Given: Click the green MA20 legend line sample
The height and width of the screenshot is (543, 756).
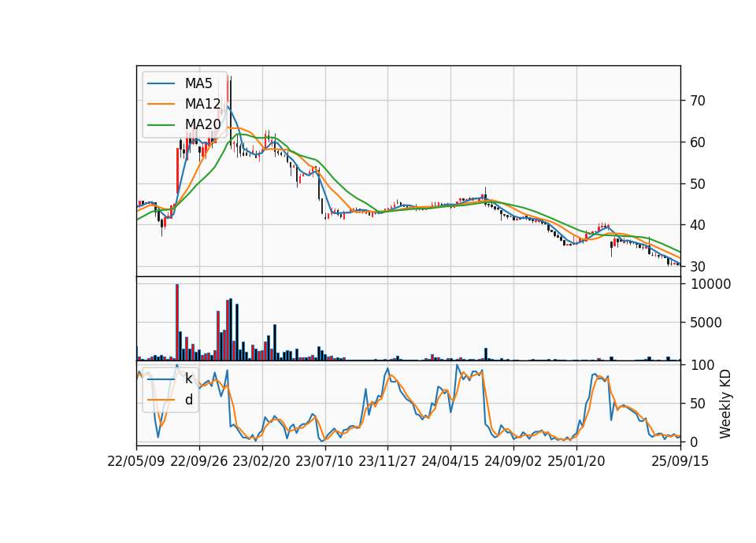Looking at the screenshot, I should pyautogui.click(x=161, y=124).
